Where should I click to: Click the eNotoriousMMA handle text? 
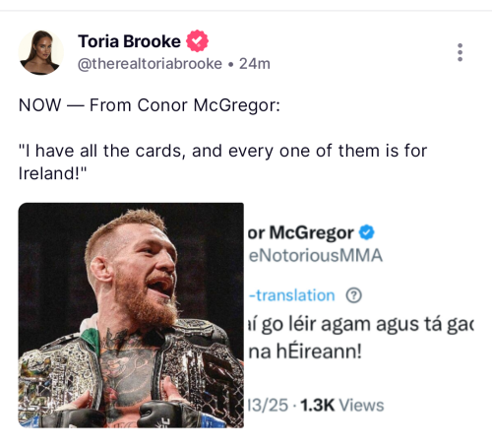coord(316,255)
